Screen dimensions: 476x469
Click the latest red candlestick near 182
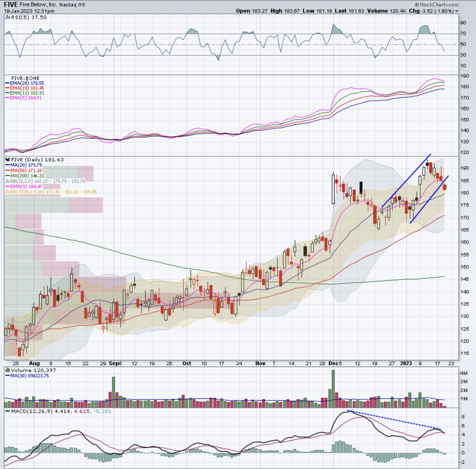(445, 187)
